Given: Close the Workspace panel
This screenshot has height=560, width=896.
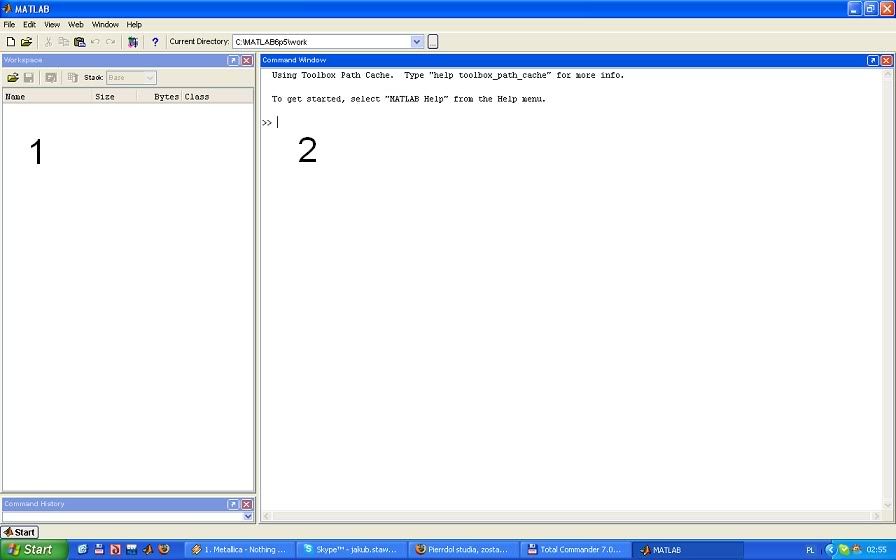Looking at the screenshot, I should pyautogui.click(x=247, y=60).
